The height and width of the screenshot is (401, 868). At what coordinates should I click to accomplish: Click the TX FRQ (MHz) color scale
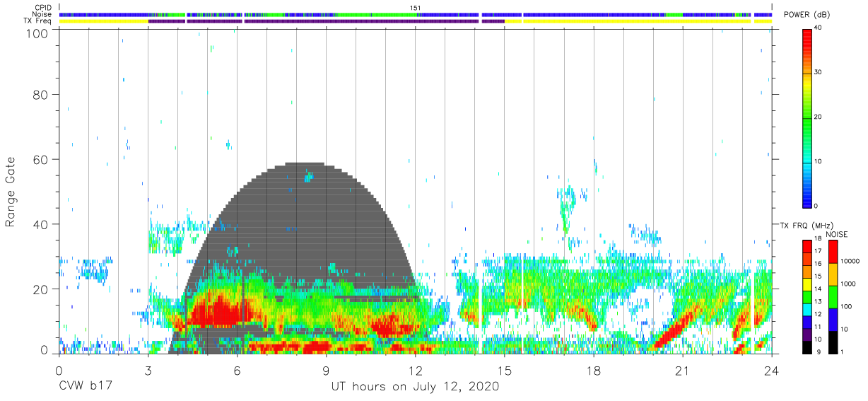[x=807, y=296]
